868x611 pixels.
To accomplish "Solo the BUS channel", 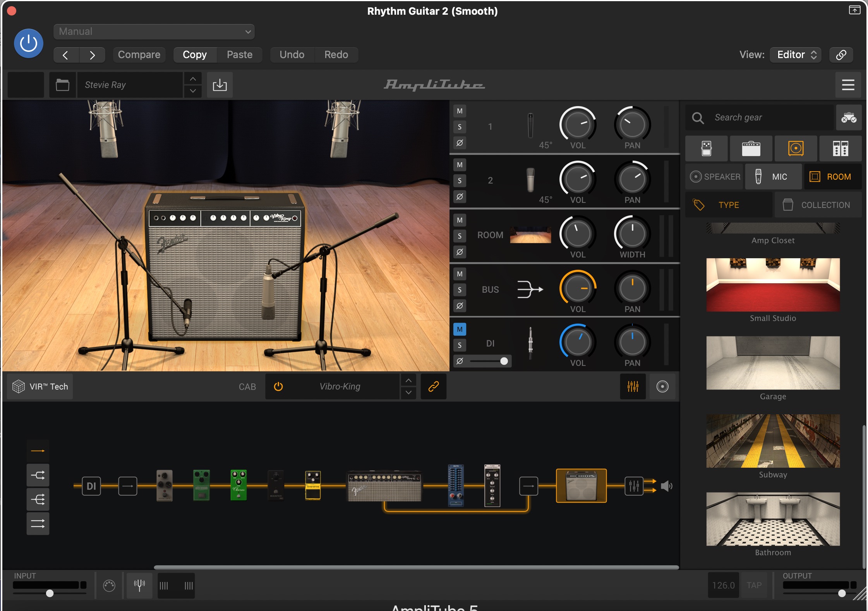I will [x=460, y=290].
